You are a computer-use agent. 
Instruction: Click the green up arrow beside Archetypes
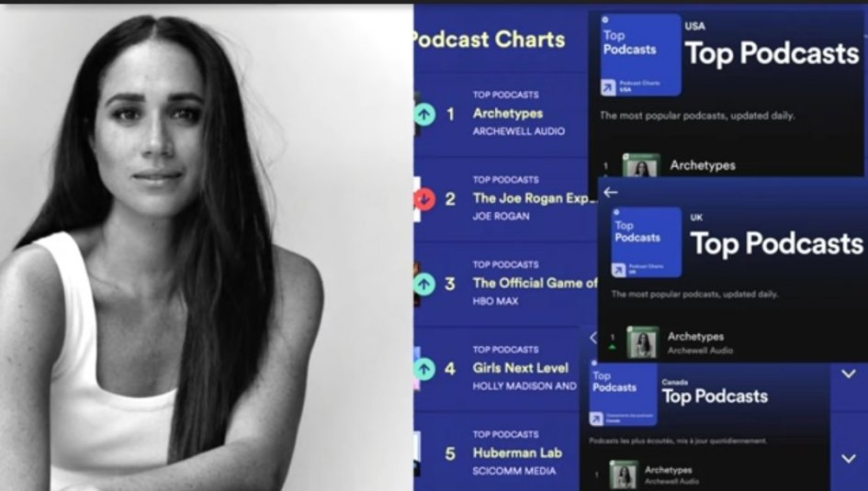[424, 115]
